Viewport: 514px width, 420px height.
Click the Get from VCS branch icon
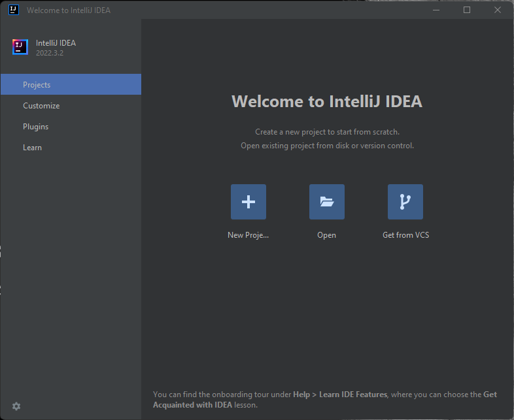405,202
